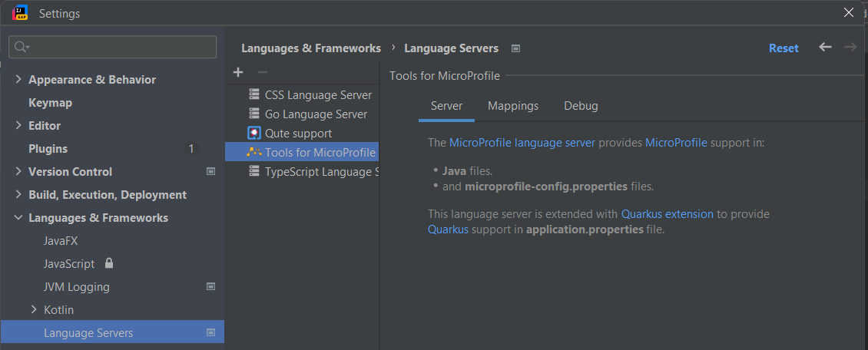Viewport: 868px width, 350px height.
Task: Click the Tools for MicroProfile icon
Action: pos(254,153)
